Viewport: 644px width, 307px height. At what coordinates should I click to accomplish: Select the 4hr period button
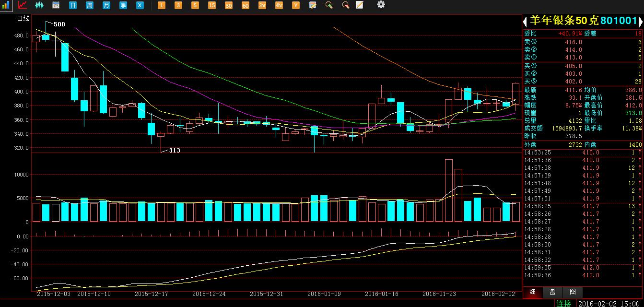[279, 5]
